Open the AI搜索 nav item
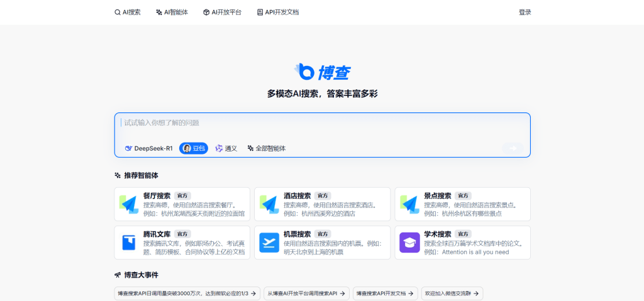Screen dimensions: 644x301 coord(127,13)
